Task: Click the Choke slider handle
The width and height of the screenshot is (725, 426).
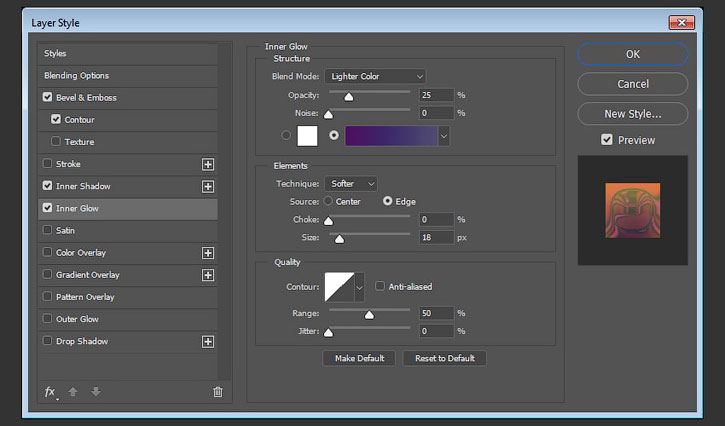Action: click(328, 221)
